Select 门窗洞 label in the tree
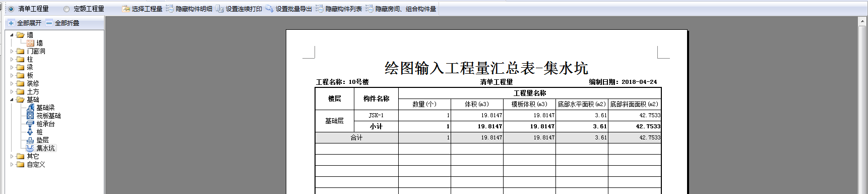The height and width of the screenshot is (194, 868). pos(36,51)
